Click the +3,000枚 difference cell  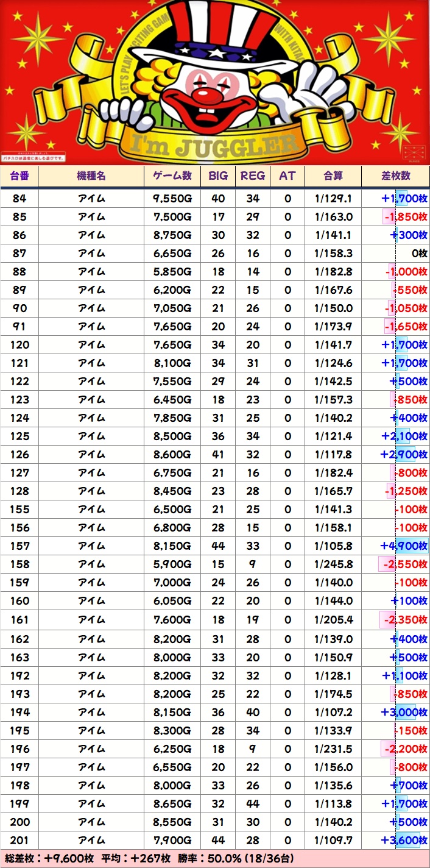click(396, 712)
